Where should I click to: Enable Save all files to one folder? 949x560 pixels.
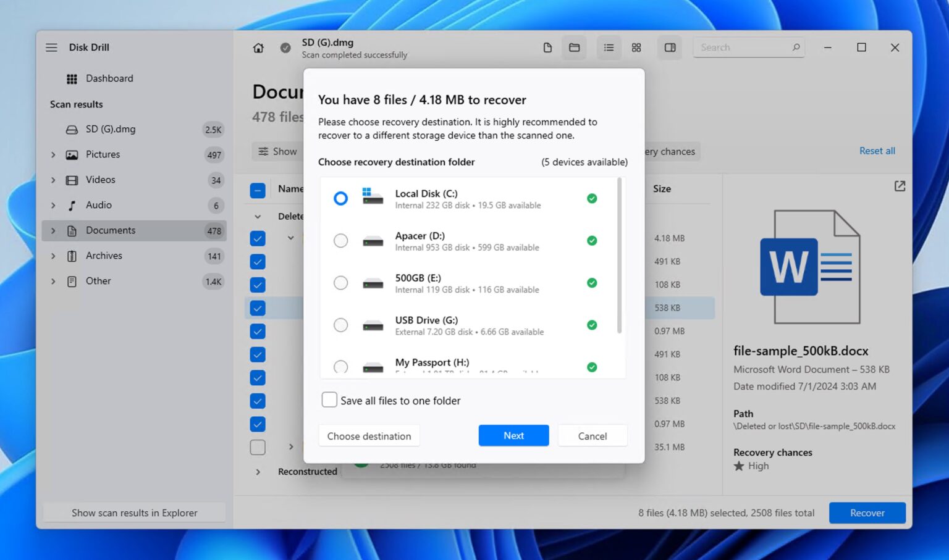(x=329, y=399)
